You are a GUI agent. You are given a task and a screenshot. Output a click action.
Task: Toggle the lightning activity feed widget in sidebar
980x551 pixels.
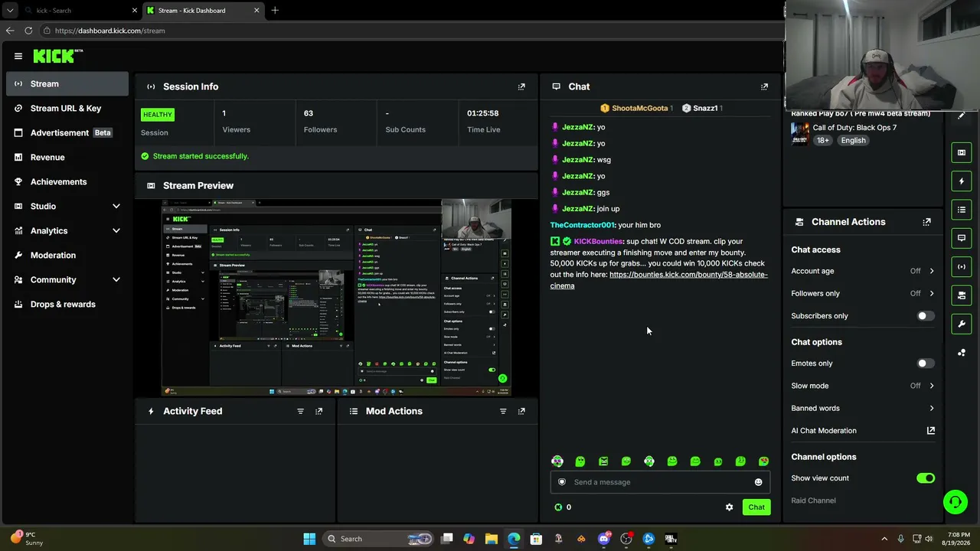962,181
